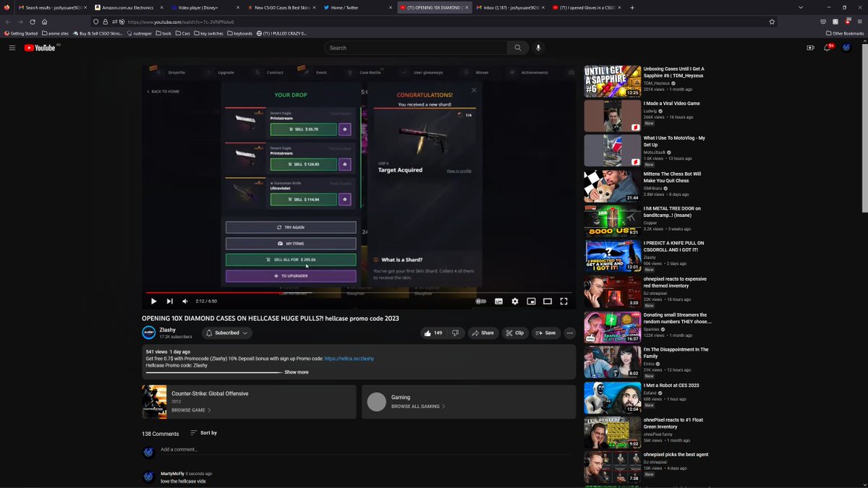Enter full screen mode
This screenshot has height=488, width=868.
click(x=564, y=301)
